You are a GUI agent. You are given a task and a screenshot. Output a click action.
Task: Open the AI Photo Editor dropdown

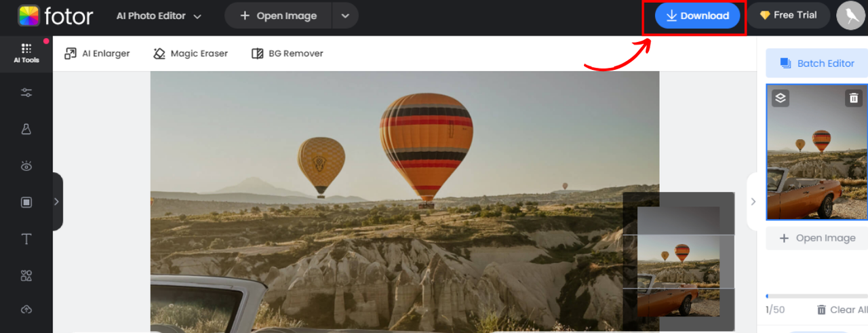159,16
